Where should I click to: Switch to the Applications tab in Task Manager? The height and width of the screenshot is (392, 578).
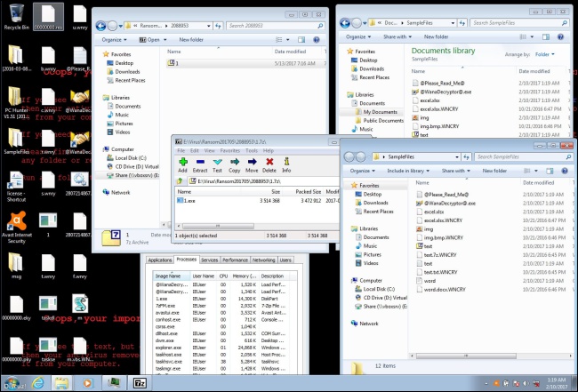[x=159, y=260]
